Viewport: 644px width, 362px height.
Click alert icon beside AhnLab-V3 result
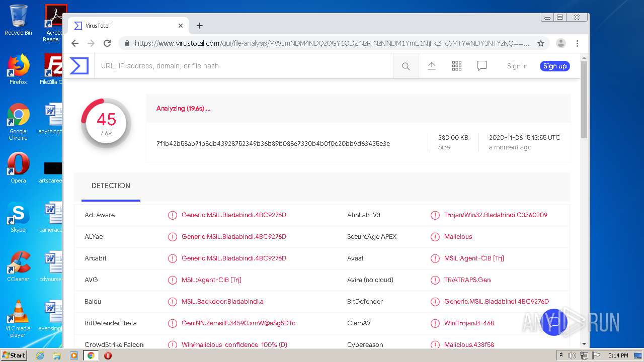tap(435, 215)
